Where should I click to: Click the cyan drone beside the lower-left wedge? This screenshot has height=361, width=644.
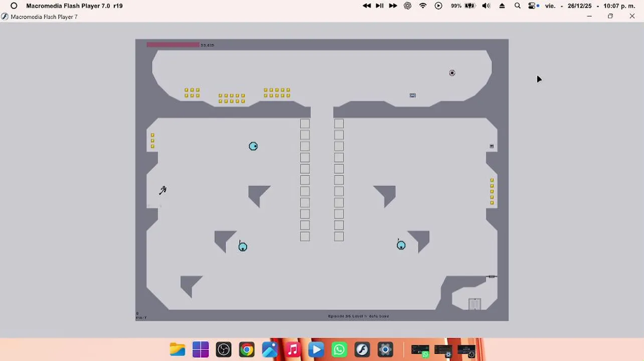point(243,246)
